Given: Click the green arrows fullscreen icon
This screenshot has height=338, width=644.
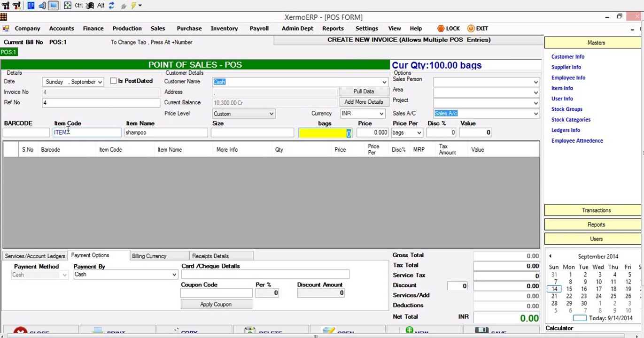Looking at the screenshot, I should [68, 6].
